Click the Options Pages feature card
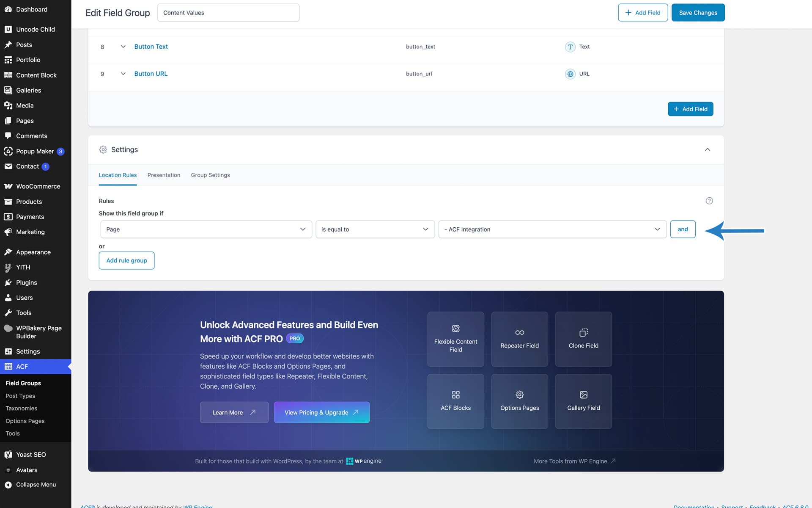Screen dimensions: 812x508 point(519,402)
